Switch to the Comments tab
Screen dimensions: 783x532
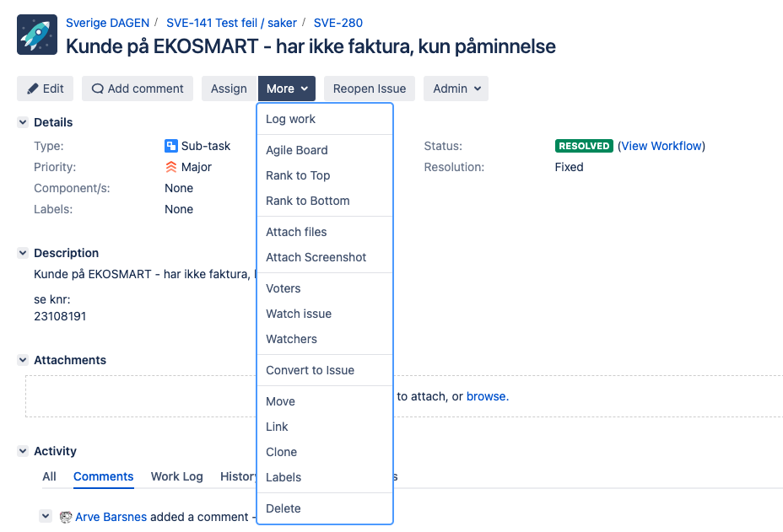tap(104, 476)
